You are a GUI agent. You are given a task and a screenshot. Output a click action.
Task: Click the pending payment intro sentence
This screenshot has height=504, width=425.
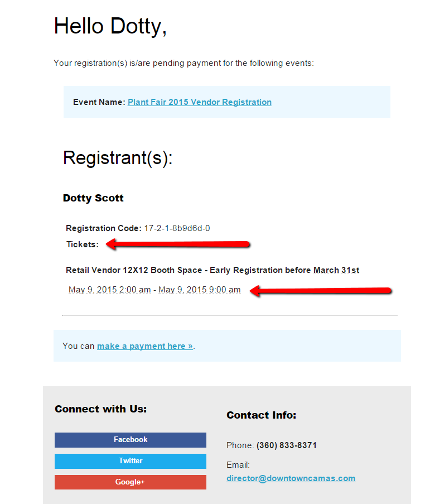[x=183, y=63]
